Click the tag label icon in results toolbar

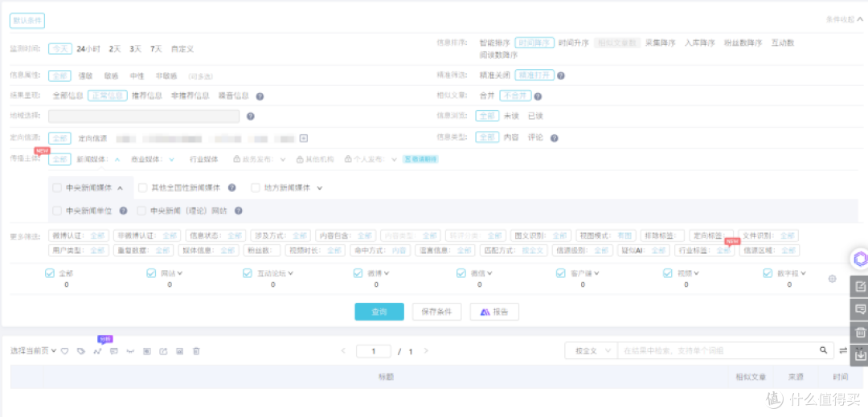[81, 350]
